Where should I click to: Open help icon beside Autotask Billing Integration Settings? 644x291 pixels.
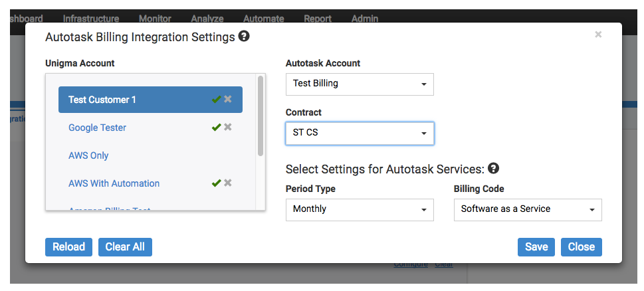point(244,37)
